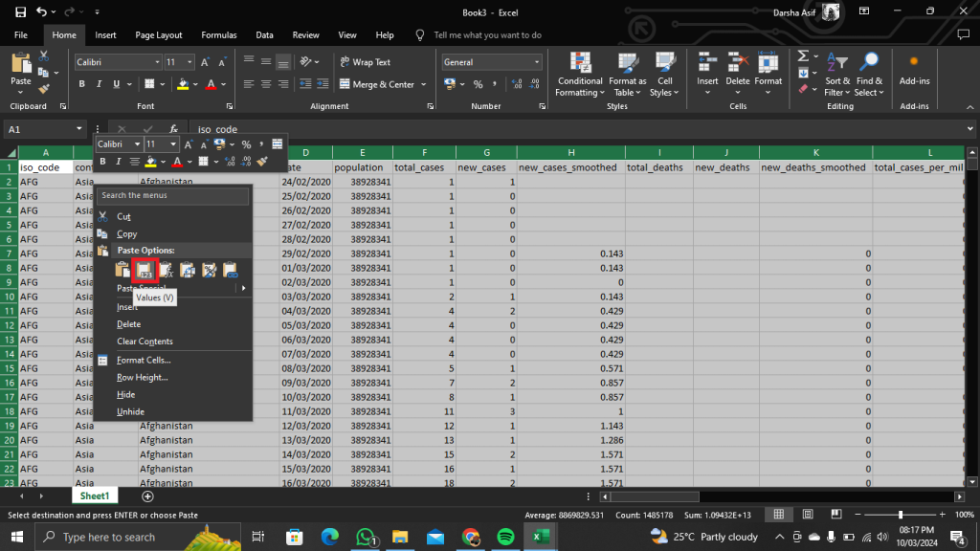Click the Comma Style icon

495,86
